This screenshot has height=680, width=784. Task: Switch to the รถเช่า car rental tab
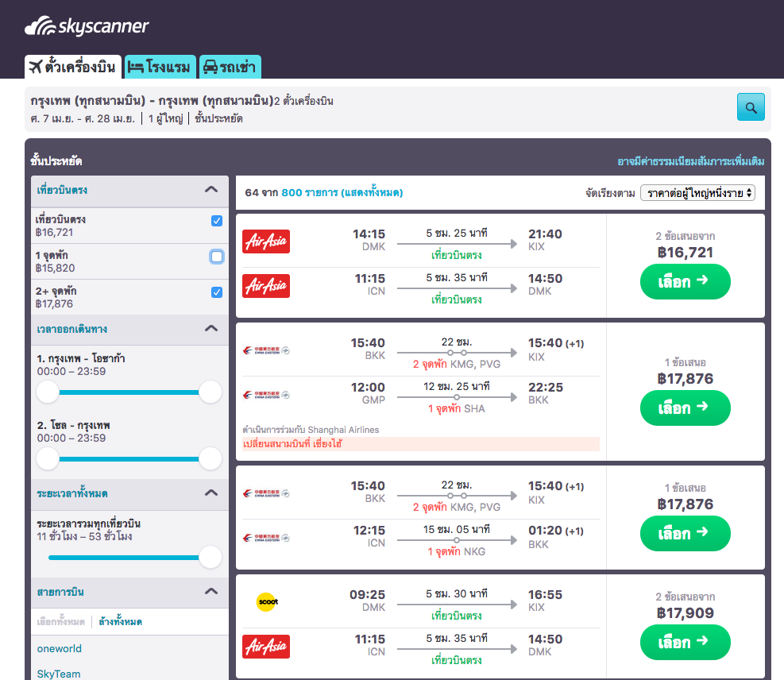click(x=230, y=67)
